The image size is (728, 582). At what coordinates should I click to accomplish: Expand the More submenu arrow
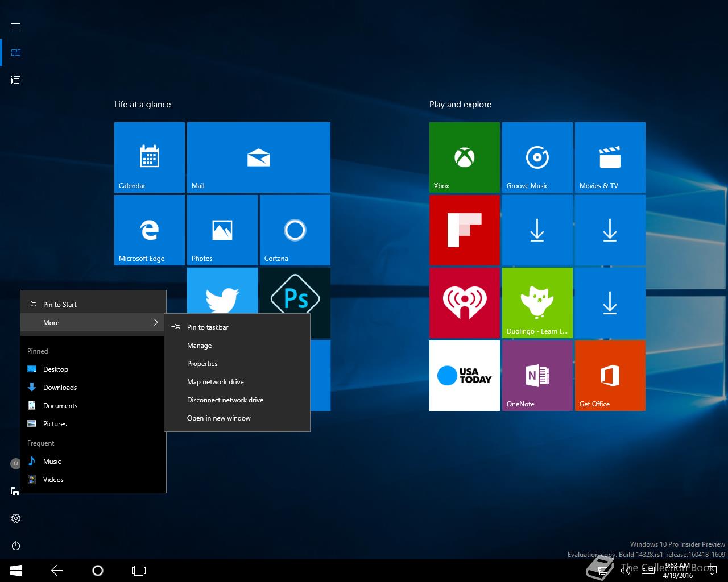tap(155, 322)
